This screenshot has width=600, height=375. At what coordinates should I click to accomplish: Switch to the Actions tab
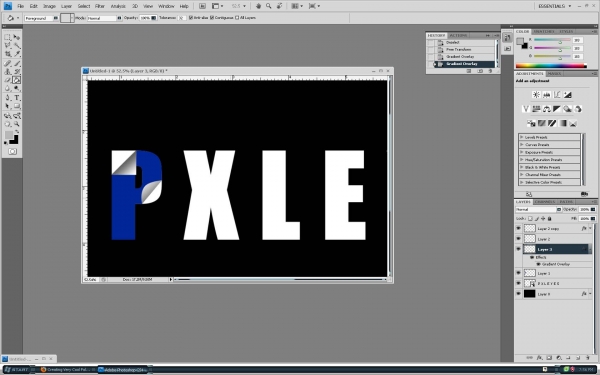tap(458, 35)
